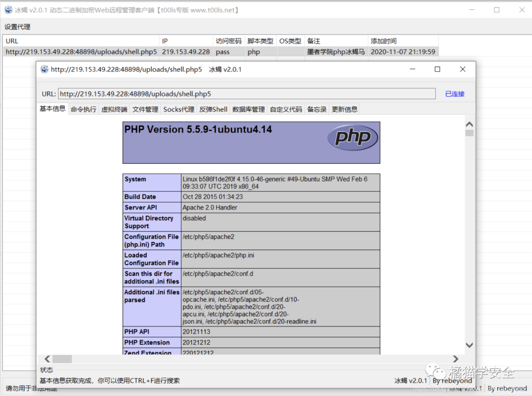This screenshot has height=396, width=532.
Task: Click the 墨者学院php冰蝎马 remark cell
Action: pyautogui.click(x=336, y=52)
